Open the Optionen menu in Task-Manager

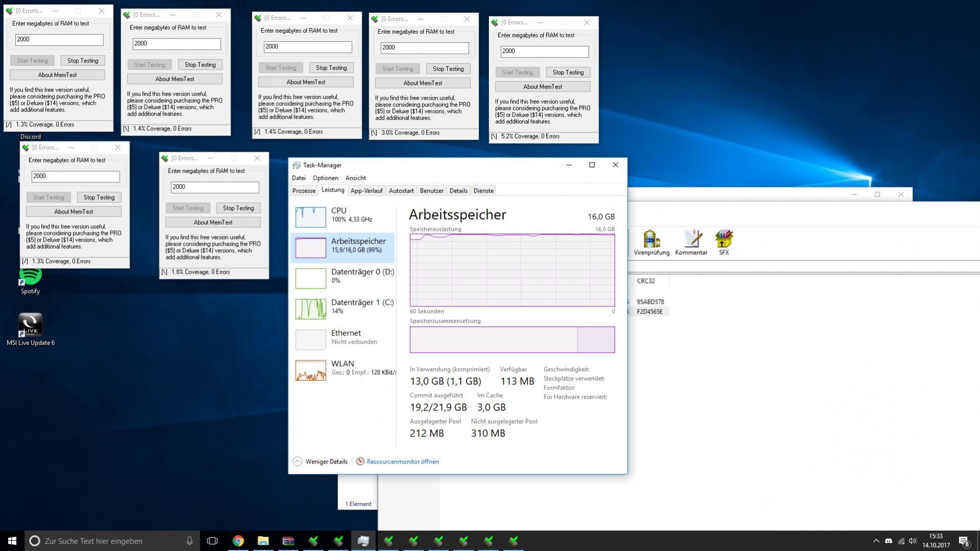point(325,178)
